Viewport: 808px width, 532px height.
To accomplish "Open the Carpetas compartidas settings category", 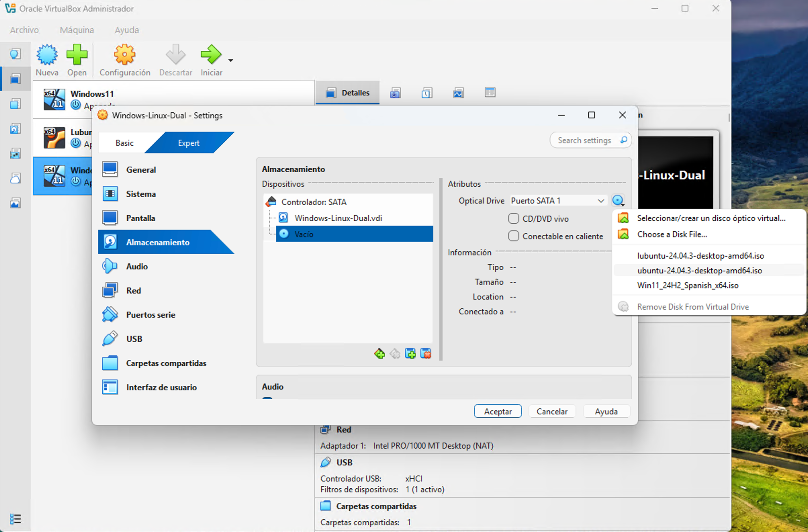I will pyautogui.click(x=166, y=363).
